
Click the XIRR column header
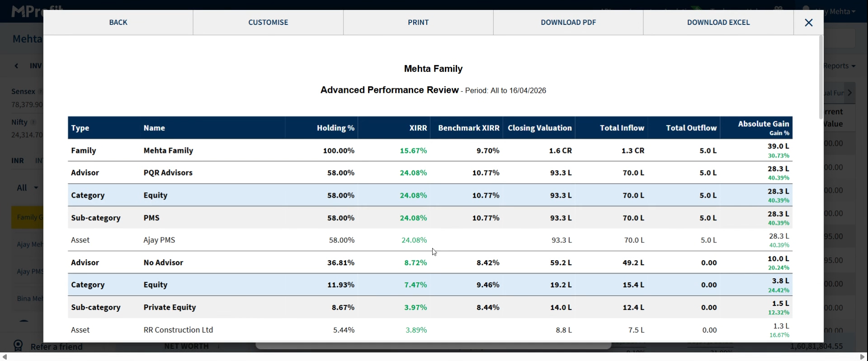click(418, 128)
